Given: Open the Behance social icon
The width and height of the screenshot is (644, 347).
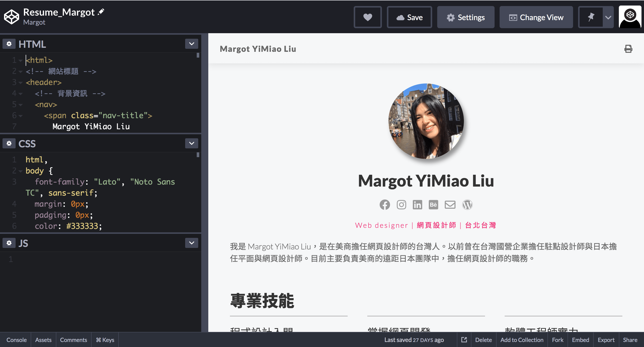Looking at the screenshot, I should (x=433, y=205).
